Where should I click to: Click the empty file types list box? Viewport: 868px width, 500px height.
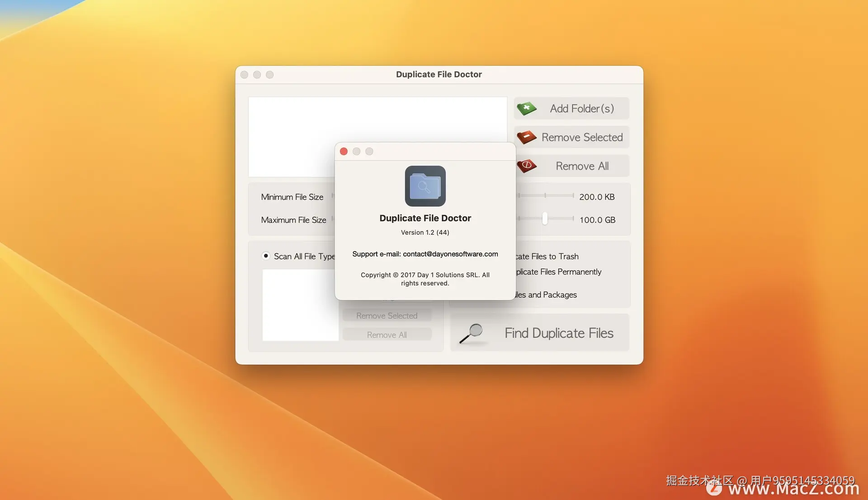pyautogui.click(x=300, y=305)
